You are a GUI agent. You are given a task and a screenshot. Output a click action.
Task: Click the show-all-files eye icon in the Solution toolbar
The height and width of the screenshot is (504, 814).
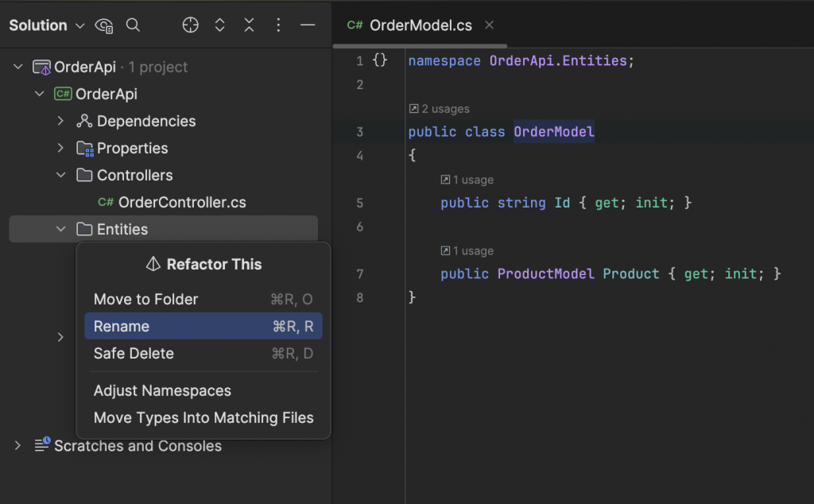pyautogui.click(x=104, y=25)
